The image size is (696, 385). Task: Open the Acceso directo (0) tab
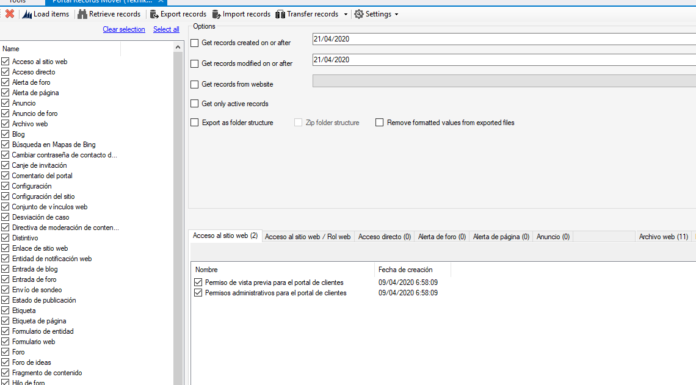tap(384, 237)
